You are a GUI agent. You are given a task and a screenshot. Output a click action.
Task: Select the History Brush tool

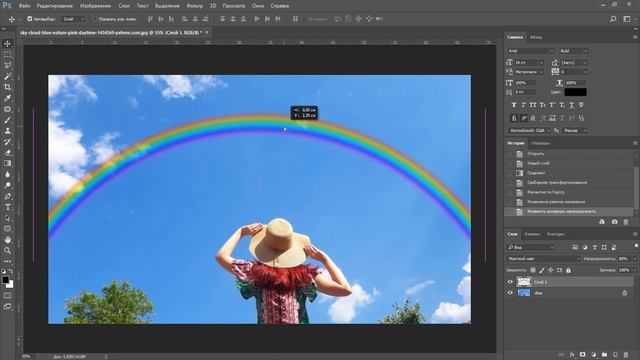click(x=7, y=142)
